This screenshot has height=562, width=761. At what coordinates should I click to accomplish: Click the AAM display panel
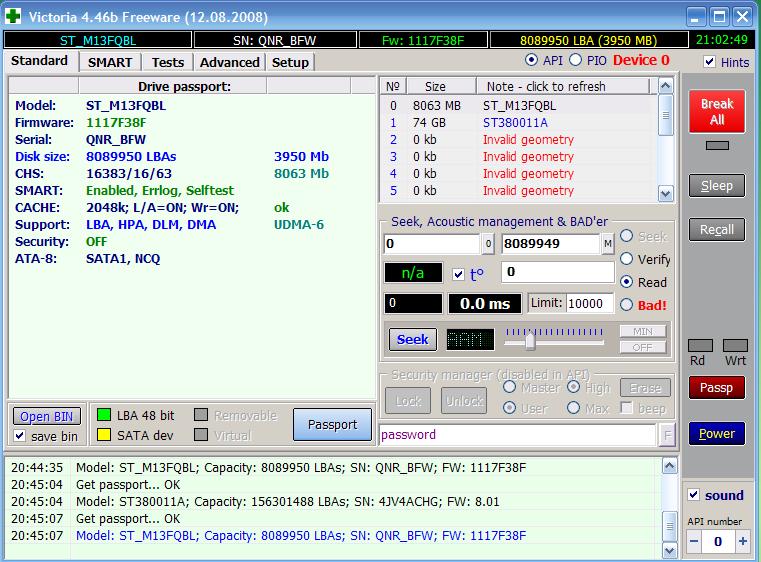(470, 339)
